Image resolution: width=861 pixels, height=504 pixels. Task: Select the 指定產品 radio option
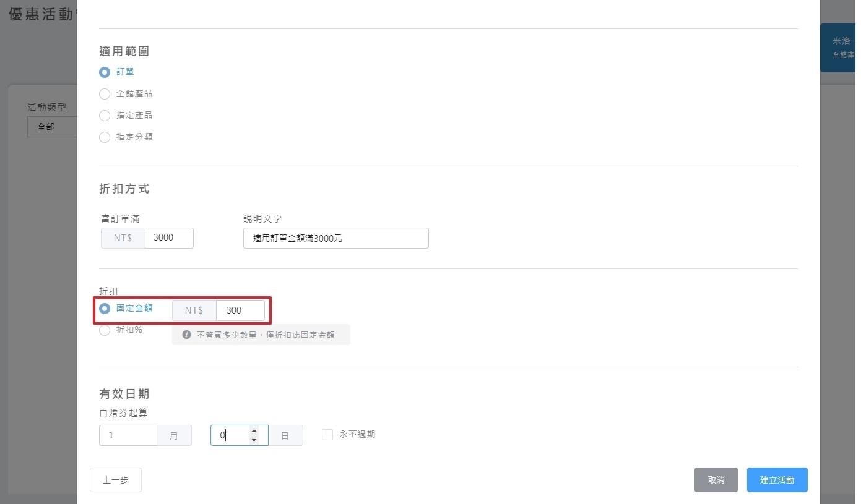coord(105,116)
